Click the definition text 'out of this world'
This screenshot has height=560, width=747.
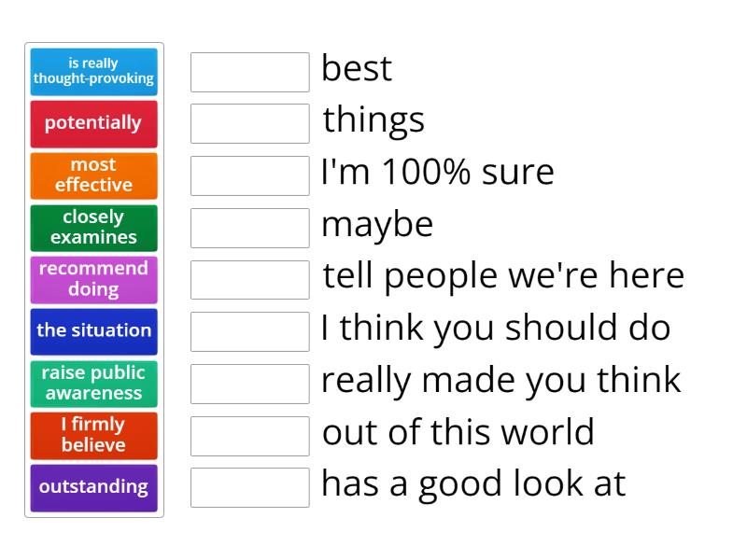point(458,432)
